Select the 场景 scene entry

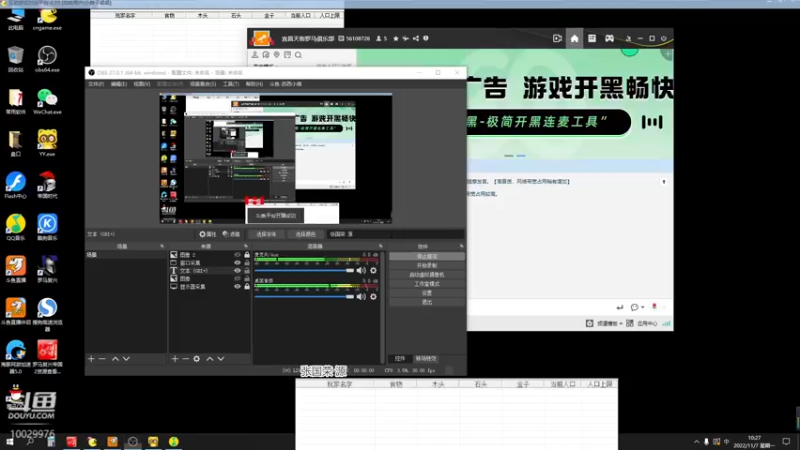click(x=126, y=255)
